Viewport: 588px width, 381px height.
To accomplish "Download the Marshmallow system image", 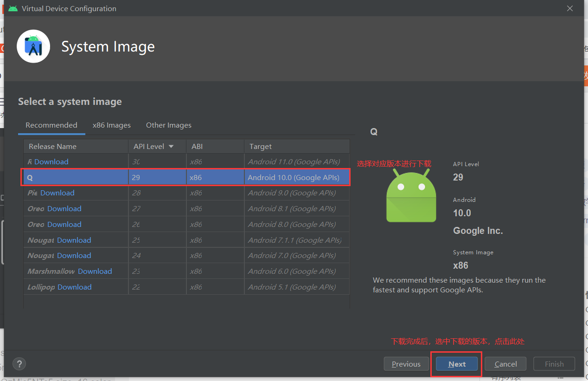I will click(95, 271).
